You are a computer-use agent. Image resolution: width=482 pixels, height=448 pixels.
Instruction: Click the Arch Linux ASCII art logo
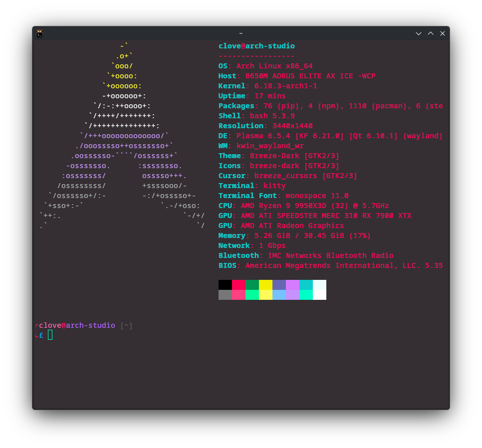pos(122,136)
